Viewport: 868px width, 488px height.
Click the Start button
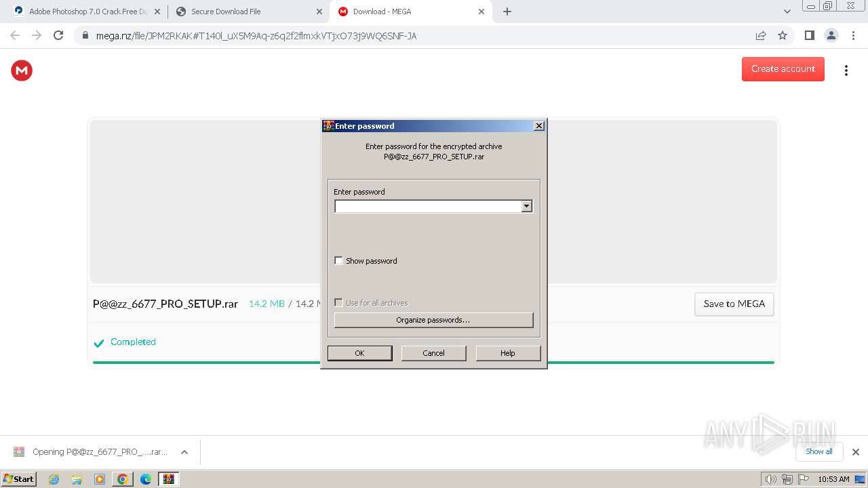click(19, 479)
